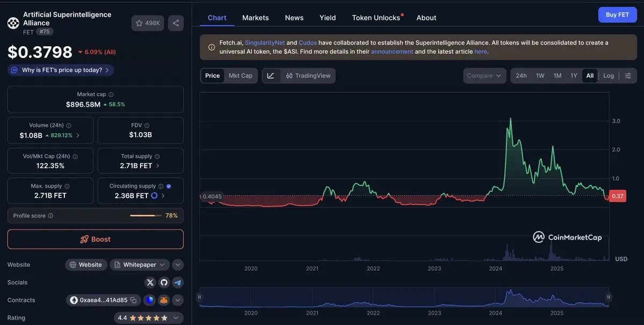Viewport: 644px width, 325px height.
Task: Expand Total supply 2.71B FET arrow
Action: [157, 166]
